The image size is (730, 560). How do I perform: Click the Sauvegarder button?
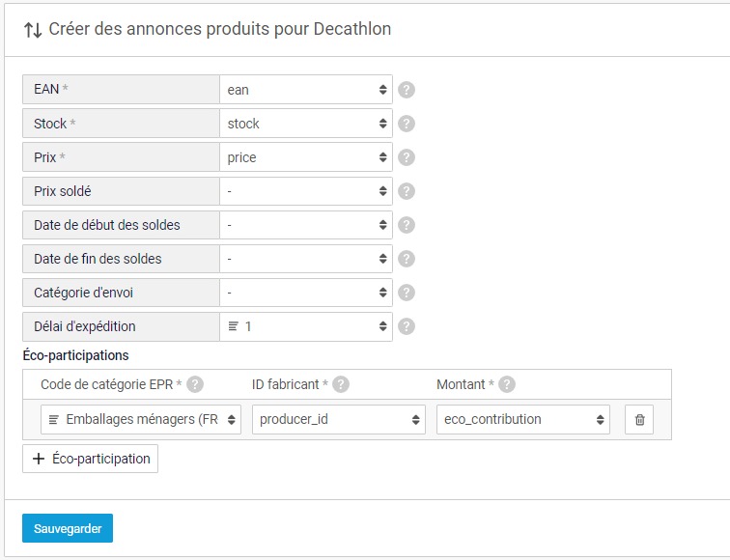tap(68, 528)
